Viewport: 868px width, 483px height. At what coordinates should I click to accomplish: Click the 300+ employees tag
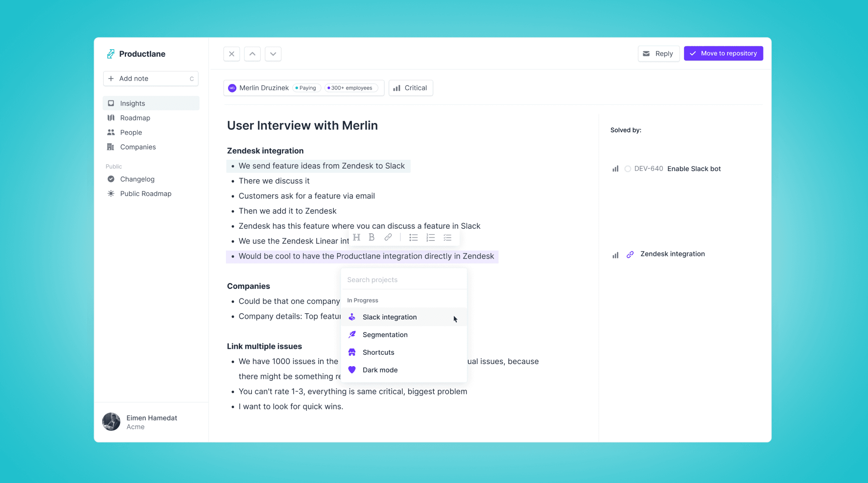point(351,88)
